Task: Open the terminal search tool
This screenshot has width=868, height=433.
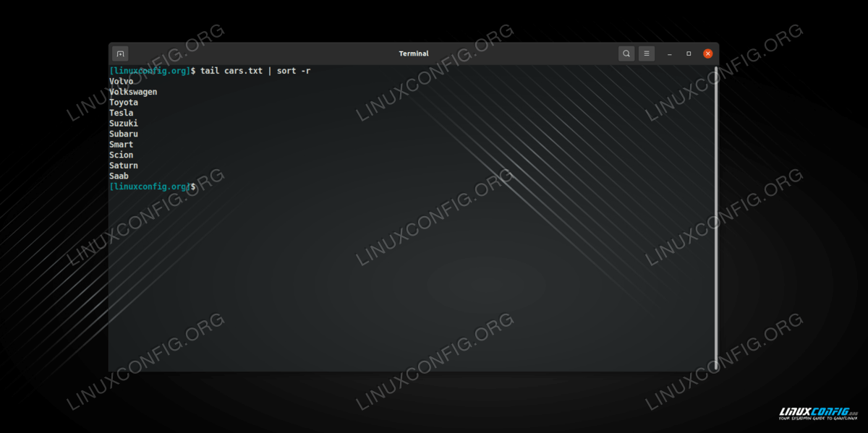Action: [x=626, y=53]
